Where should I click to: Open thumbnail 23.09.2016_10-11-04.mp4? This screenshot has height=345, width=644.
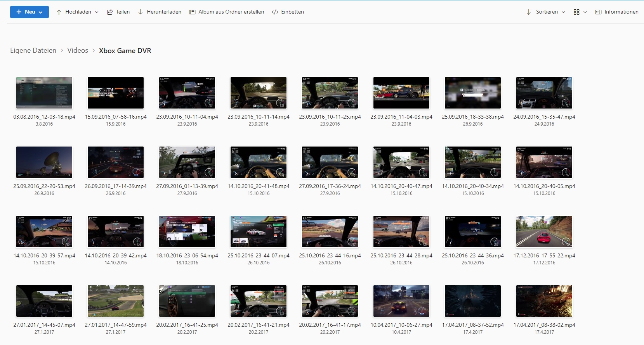click(x=187, y=93)
